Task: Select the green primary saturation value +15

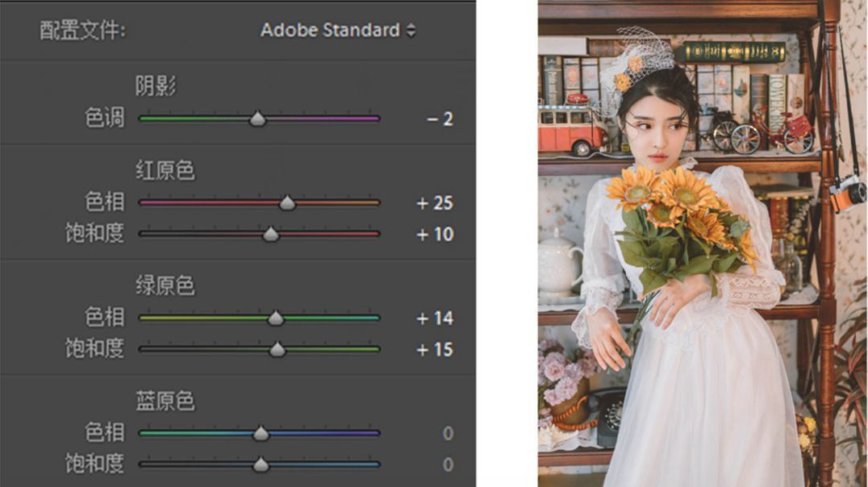Action: tap(435, 350)
